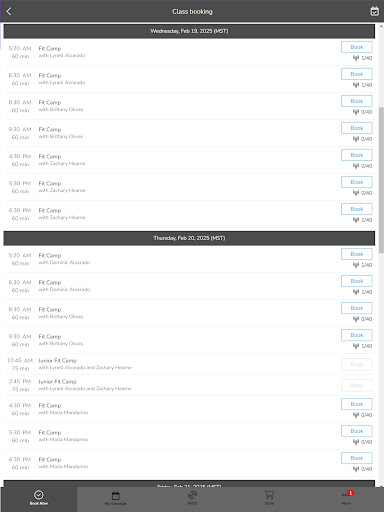Book Wednesday 8:30 AM class with Brittany
Image resolution: width=384 pixels, height=512 pixels.
[357, 101]
